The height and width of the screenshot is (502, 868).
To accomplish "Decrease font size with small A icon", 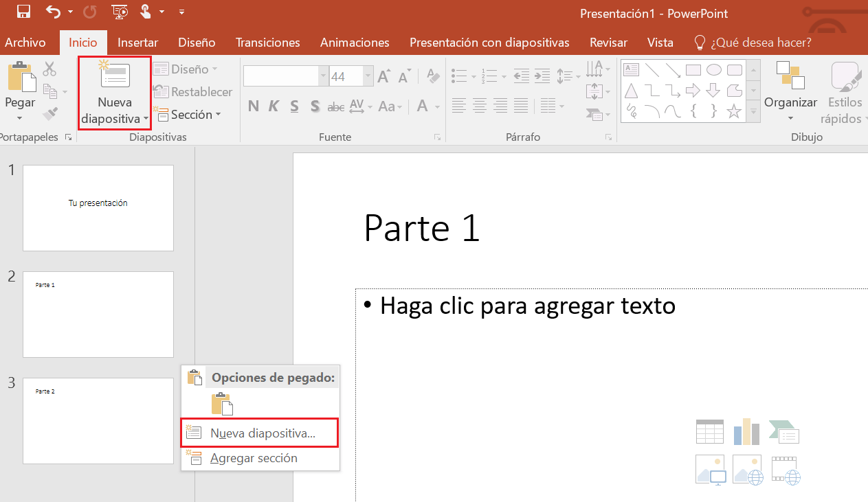I will tap(405, 76).
